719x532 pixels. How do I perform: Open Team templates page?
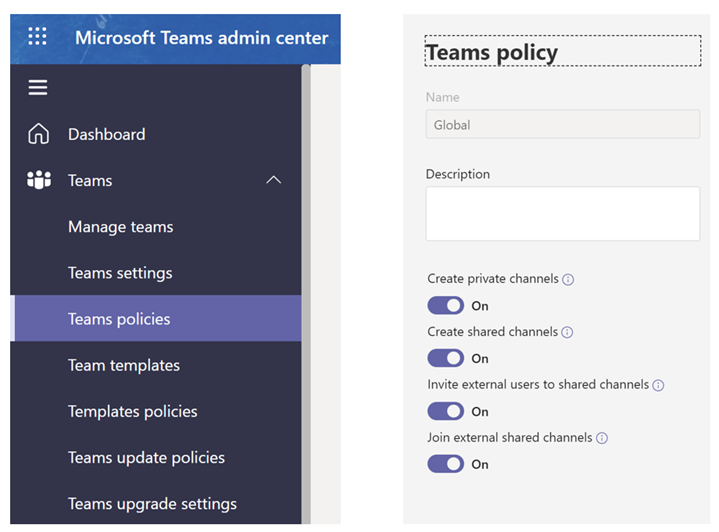[x=156, y=365]
